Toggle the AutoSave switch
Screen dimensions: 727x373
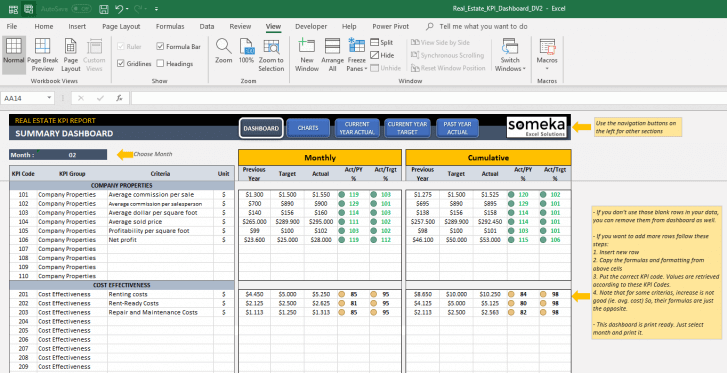point(81,9)
